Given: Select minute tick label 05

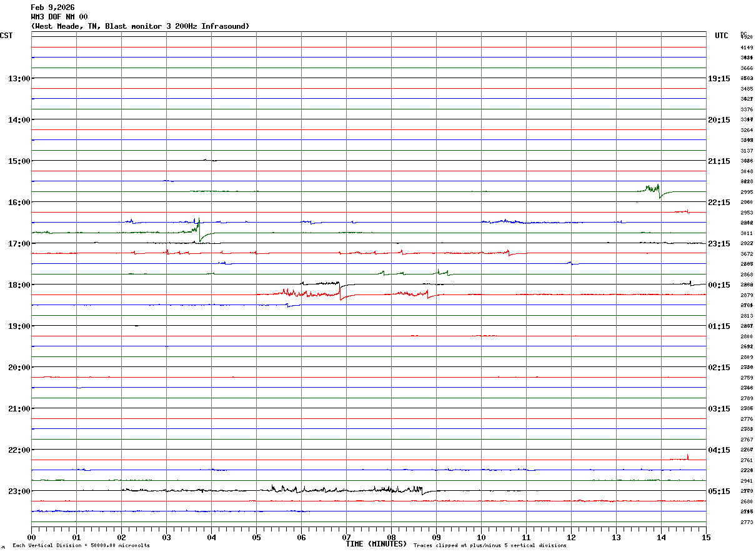Looking at the screenshot, I should [x=256, y=538].
